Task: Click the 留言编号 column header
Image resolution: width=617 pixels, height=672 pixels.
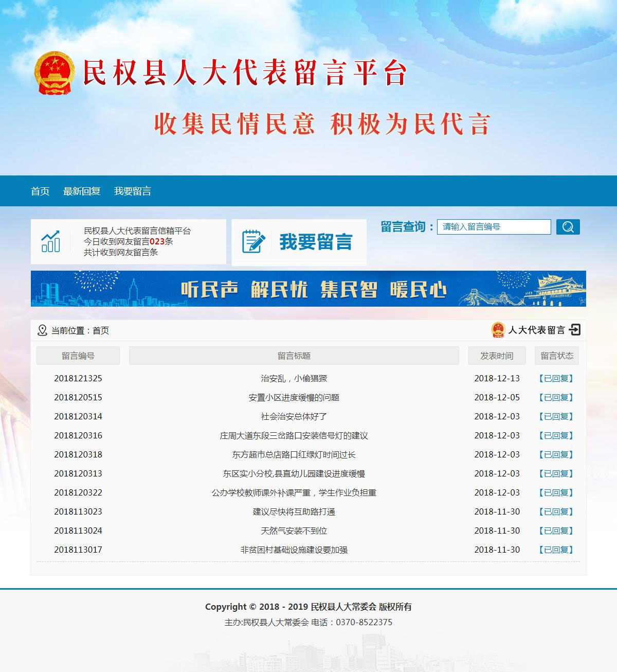Action: point(78,355)
